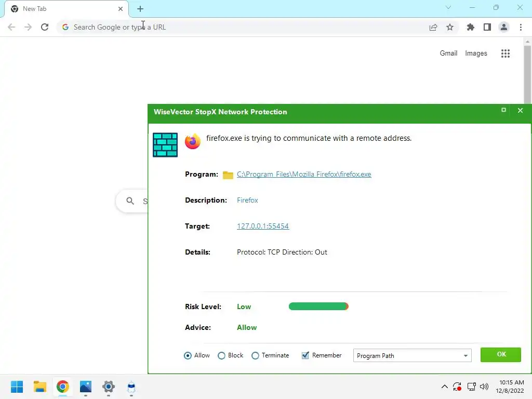Uncheck the Remember checkbox
Viewport: 532px width, 399px height.
(x=305, y=355)
